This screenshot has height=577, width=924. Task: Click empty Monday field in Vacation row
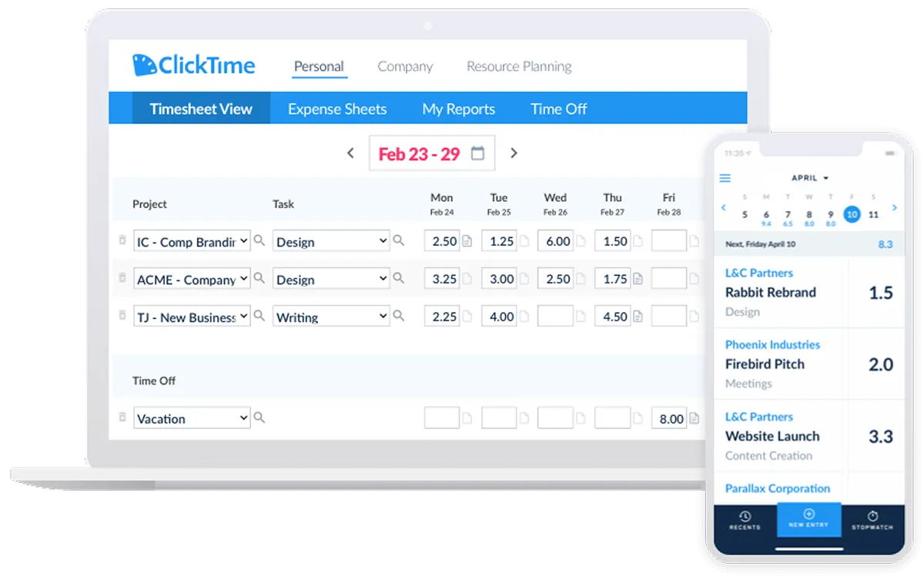click(x=442, y=418)
